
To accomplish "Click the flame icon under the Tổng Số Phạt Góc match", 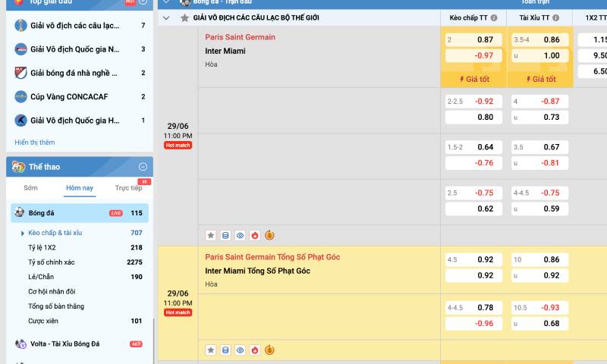I will (x=255, y=350).
